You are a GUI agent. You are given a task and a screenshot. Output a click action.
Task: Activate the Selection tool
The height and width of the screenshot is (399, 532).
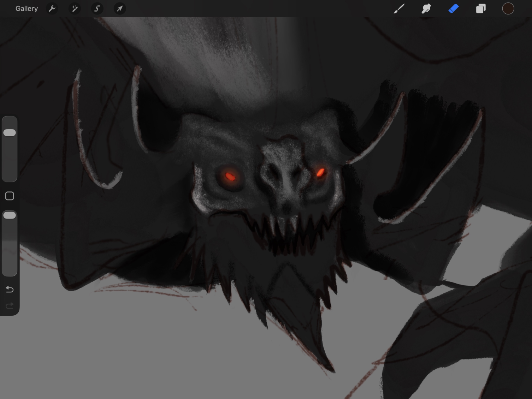(97, 8)
